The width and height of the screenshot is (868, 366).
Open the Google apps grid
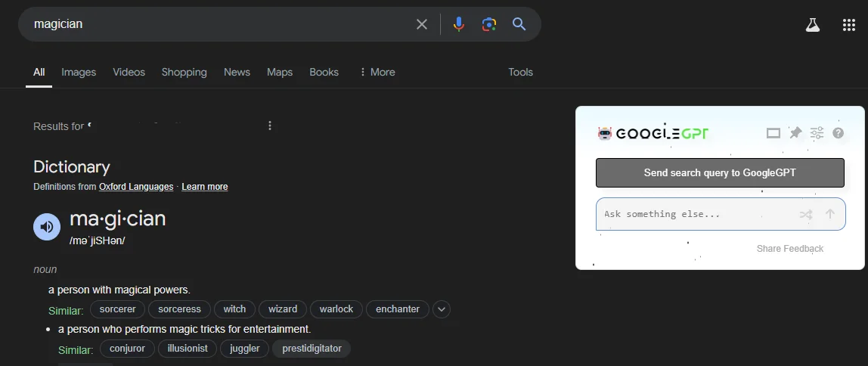pos(848,25)
